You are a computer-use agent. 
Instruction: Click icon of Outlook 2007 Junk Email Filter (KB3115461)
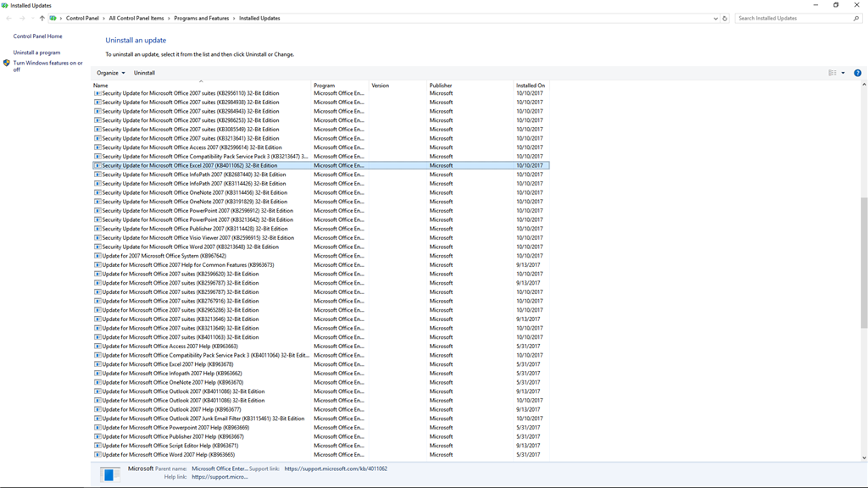coord(97,419)
